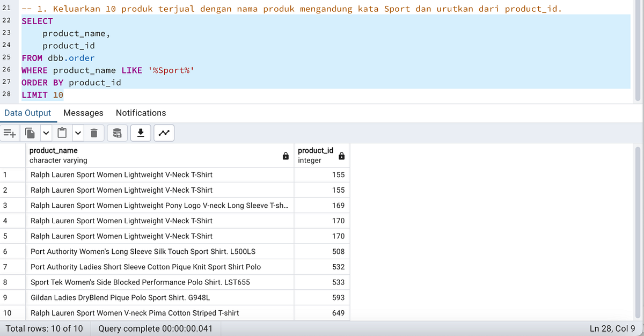Save data changes with the database icon
The height and width of the screenshot is (336, 644).
tap(117, 133)
